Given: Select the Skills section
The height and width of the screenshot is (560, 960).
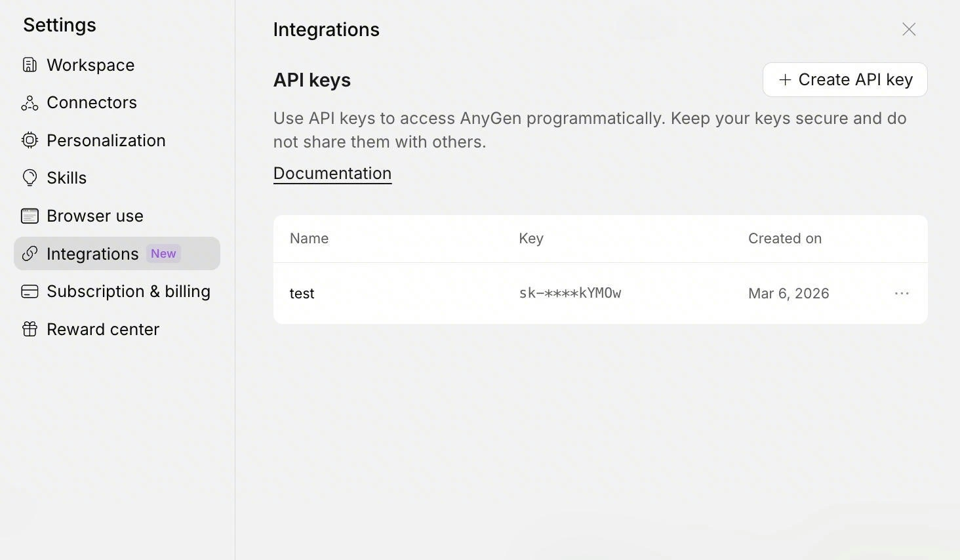Looking at the screenshot, I should pos(117,178).
